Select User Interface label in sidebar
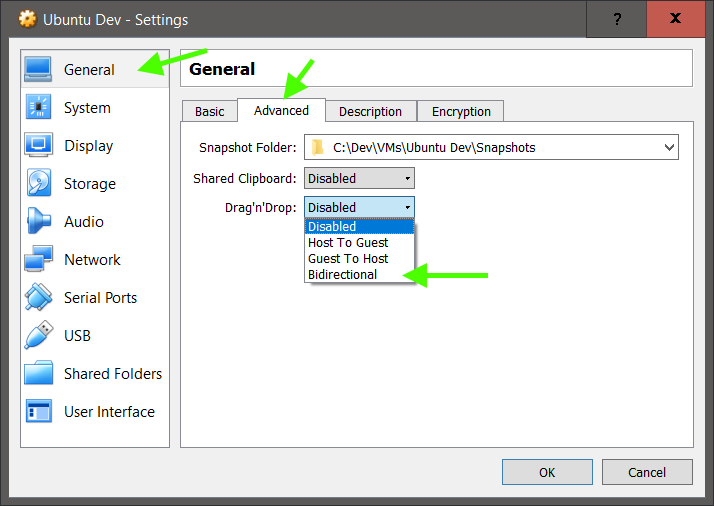714x506 pixels. (109, 412)
